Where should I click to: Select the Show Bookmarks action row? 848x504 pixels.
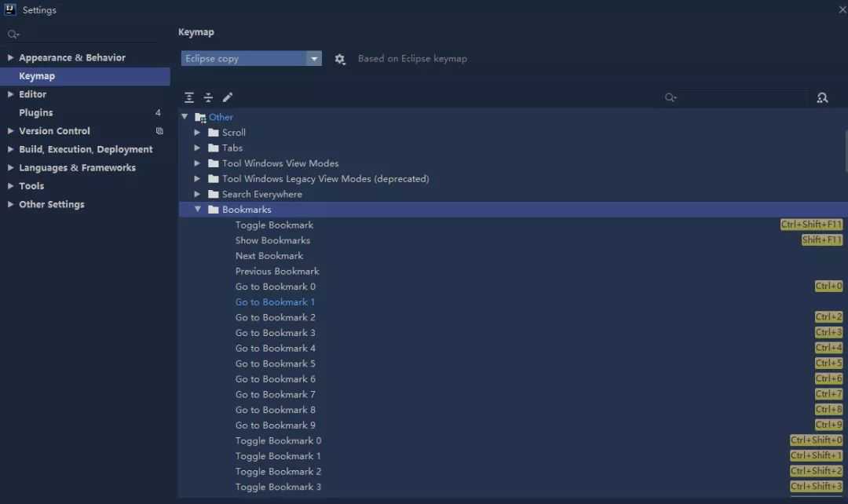272,240
